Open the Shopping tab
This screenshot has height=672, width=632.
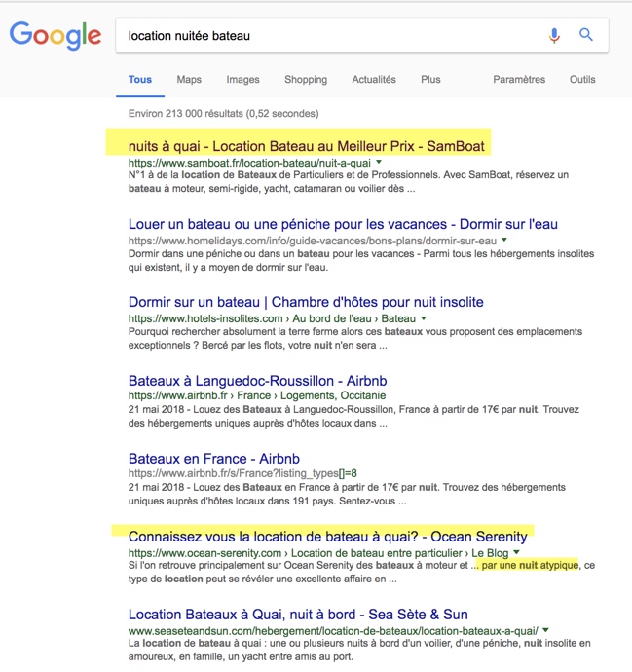coord(306,80)
